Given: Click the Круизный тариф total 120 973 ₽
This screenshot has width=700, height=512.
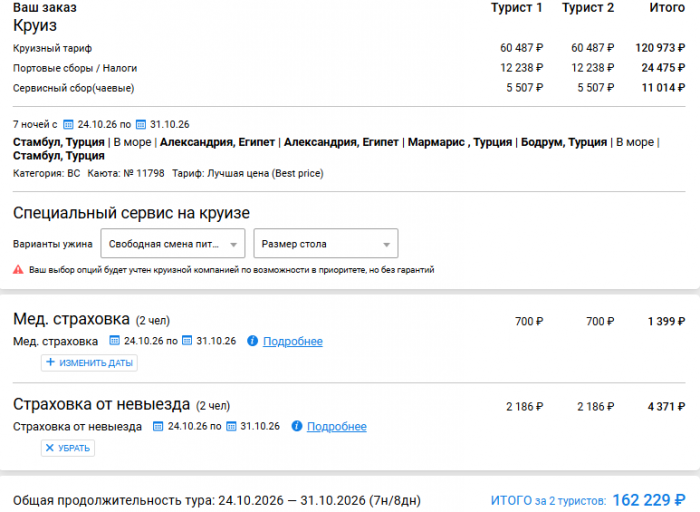Looking at the screenshot, I should [x=660, y=48].
